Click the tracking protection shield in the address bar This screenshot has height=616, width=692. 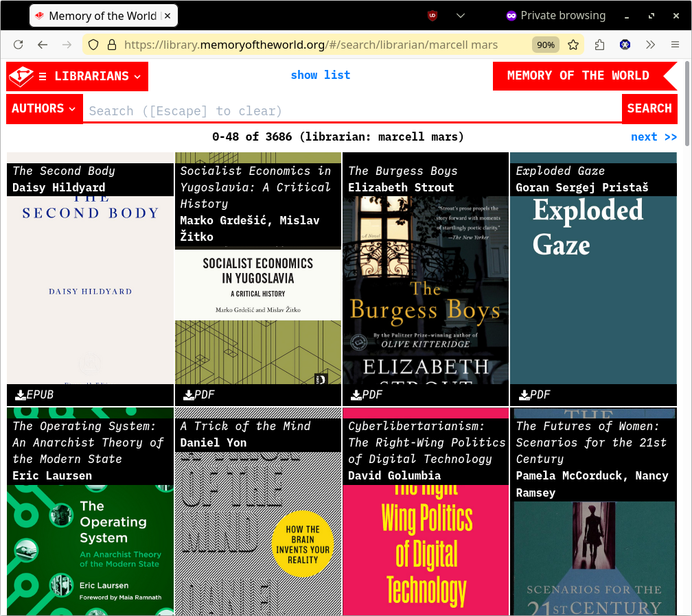click(95, 45)
